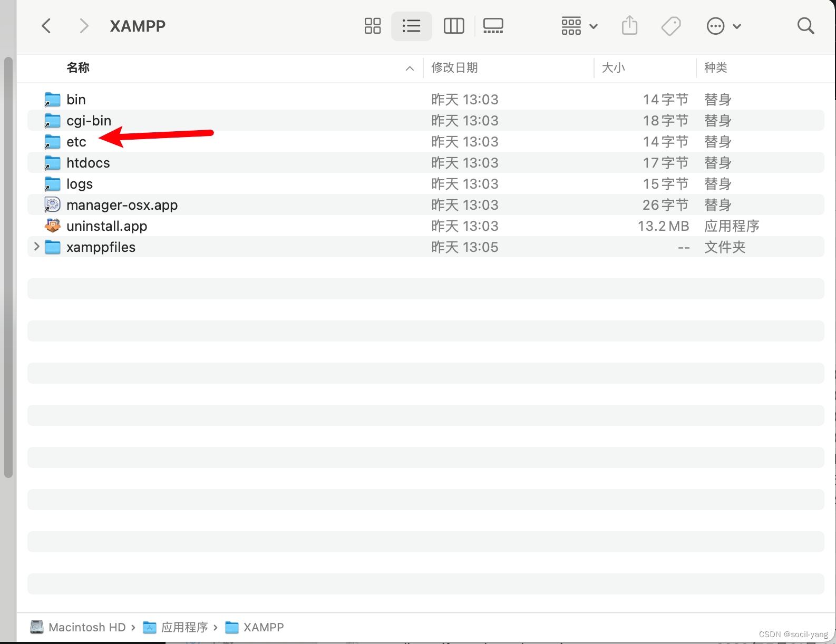Select the bin folder alias icon
This screenshot has width=836, height=644.
[53, 100]
